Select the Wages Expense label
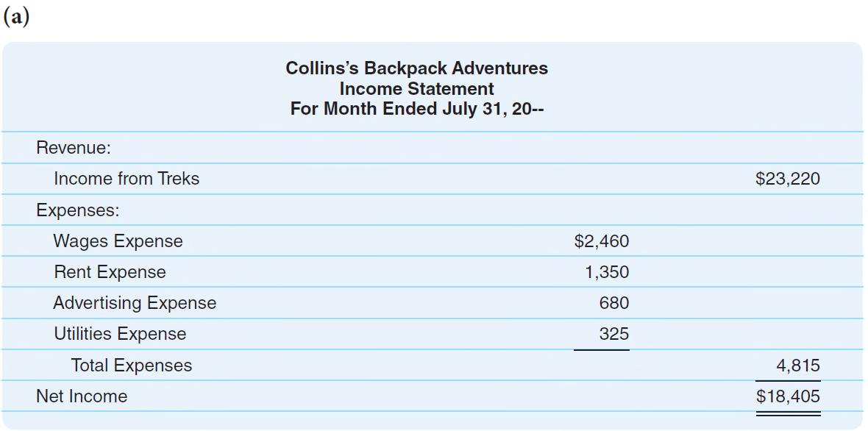Screen dimensions: 868x431 (118, 241)
